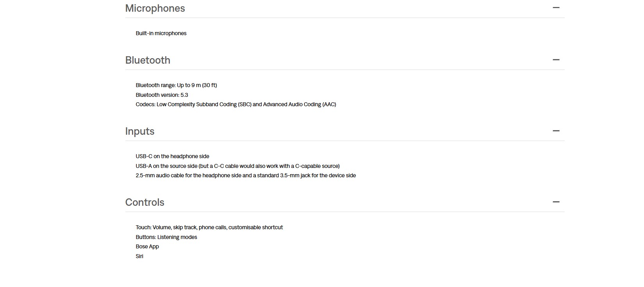The height and width of the screenshot is (287, 644).
Task: Toggle the Inputs accordion heading
Action: tap(140, 131)
